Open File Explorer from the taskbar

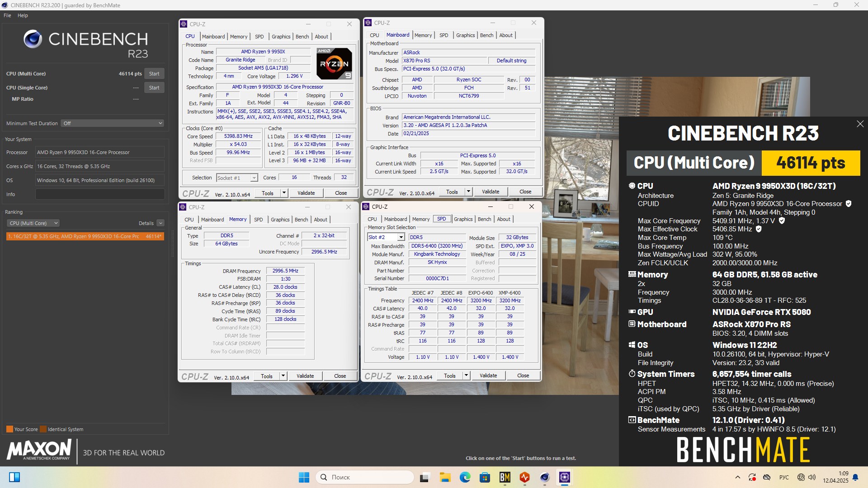pos(445,477)
